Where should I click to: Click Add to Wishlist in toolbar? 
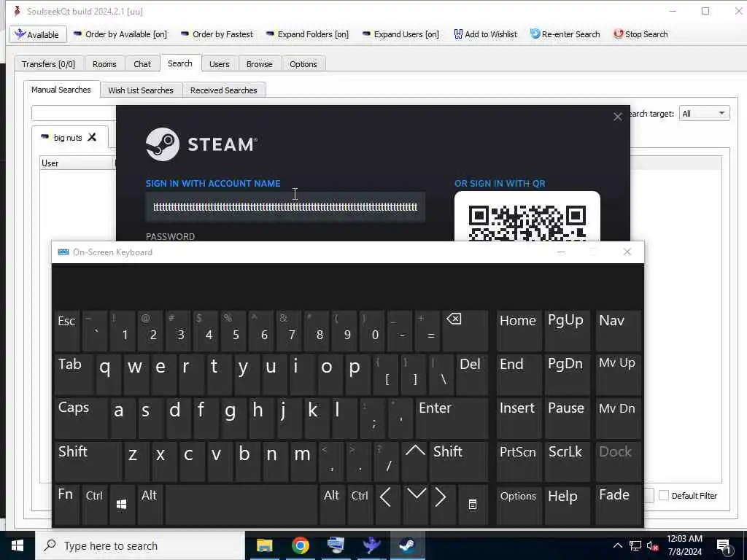485,34
